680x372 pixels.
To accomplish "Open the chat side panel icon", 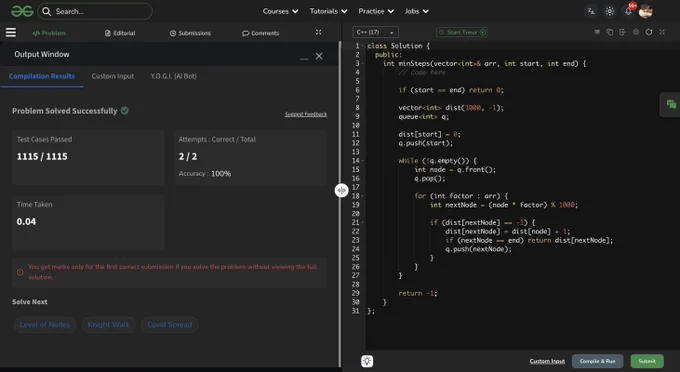I will coord(671,104).
